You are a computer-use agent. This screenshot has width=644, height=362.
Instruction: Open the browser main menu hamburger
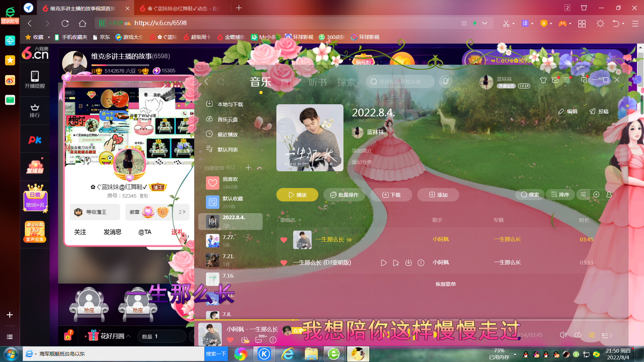point(635,23)
